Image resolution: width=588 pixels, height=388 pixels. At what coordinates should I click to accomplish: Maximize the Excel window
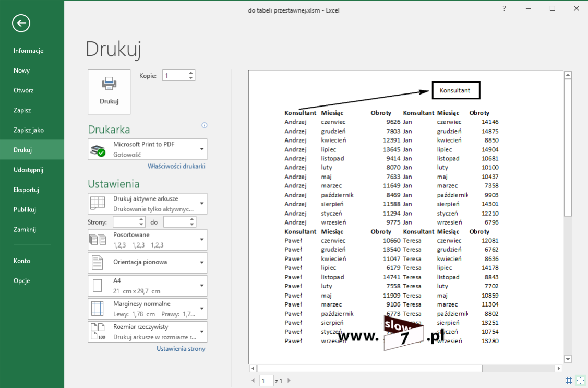553,9
